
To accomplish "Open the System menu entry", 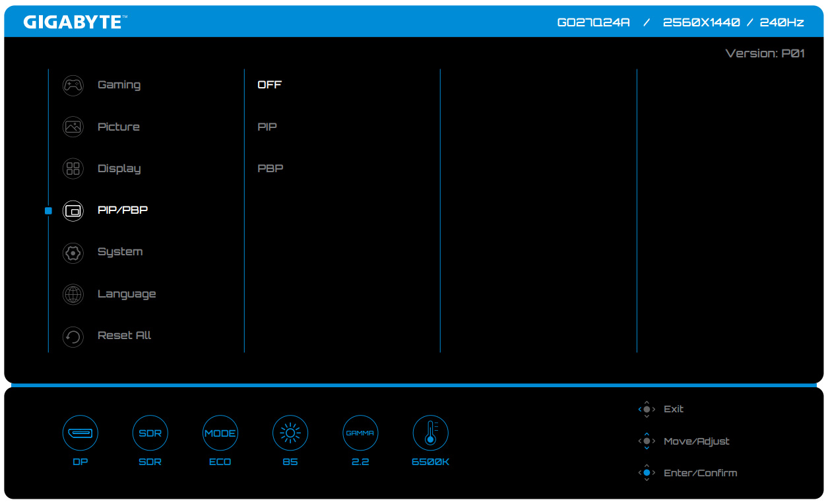I will pyautogui.click(x=120, y=252).
